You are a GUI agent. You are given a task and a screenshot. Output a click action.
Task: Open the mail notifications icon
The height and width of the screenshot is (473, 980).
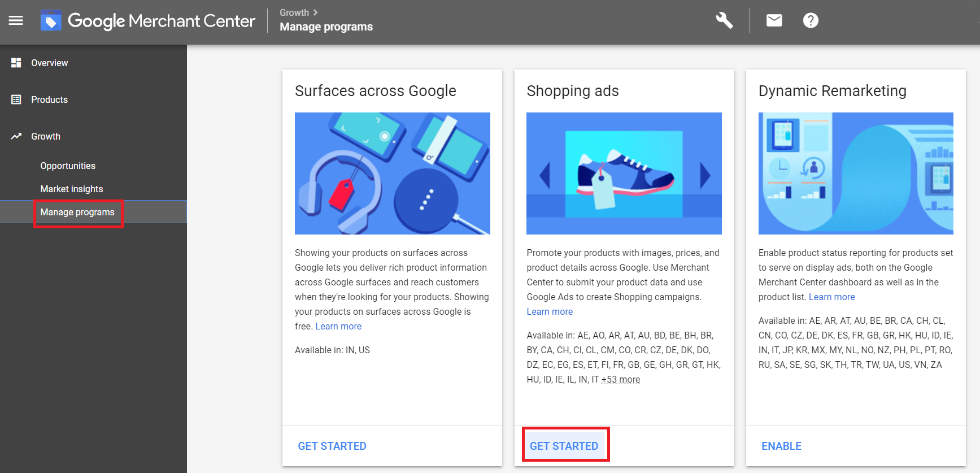774,21
